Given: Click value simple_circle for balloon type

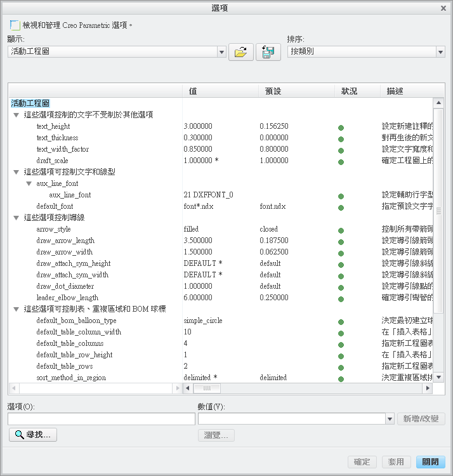Looking at the screenshot, I should (202, 321).
